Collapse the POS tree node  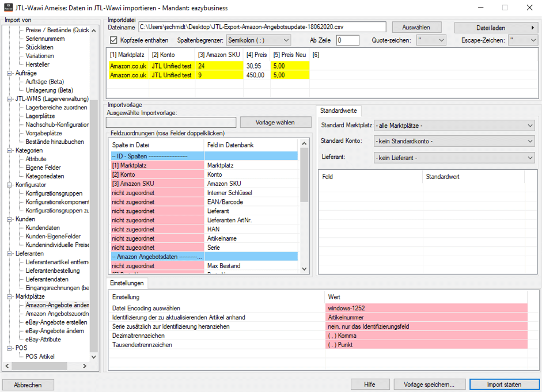point(9,348)
